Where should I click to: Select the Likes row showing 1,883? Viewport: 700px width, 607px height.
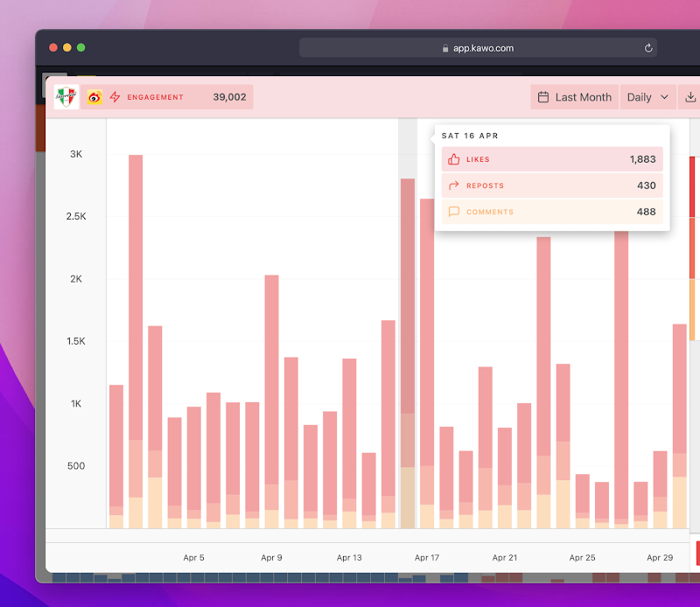pos(552,159)
